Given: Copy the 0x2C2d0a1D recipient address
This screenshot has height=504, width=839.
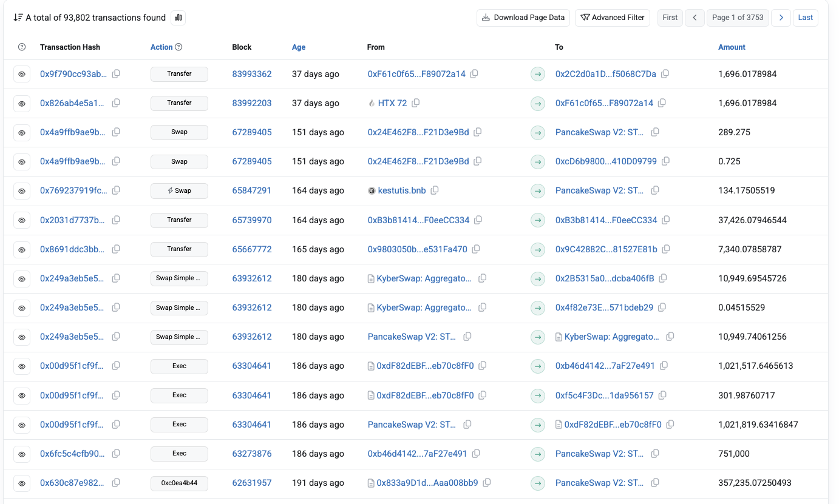Looking at the screenshot, I should pos(665,74).
